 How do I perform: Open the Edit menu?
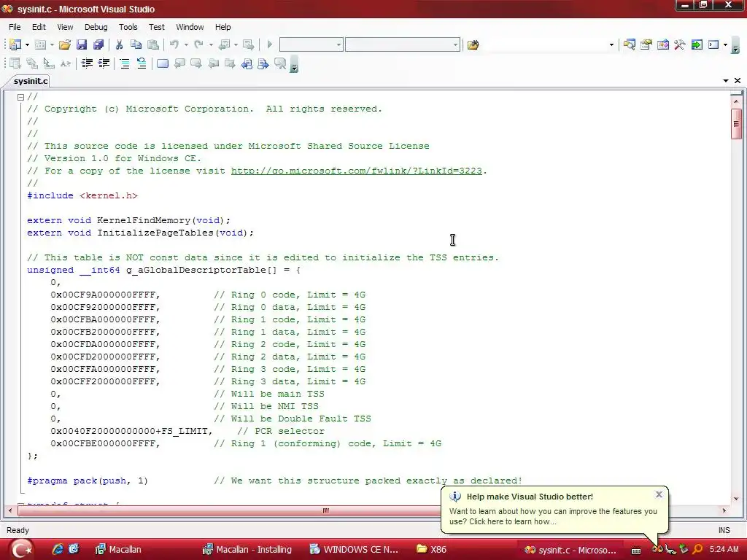pyautogui.click(x=39, y=27)
